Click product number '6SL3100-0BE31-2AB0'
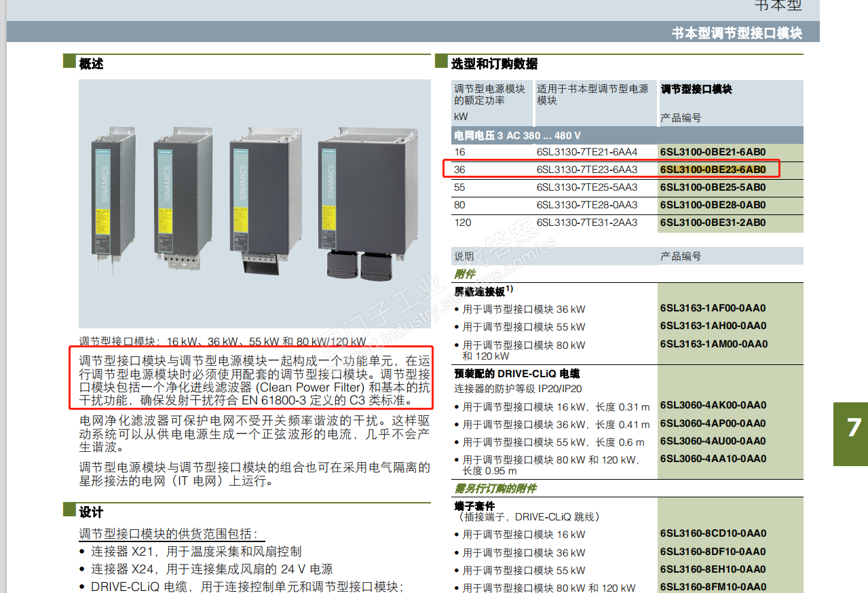The width and height of the screenshot is (868, 593). [713, 223]
